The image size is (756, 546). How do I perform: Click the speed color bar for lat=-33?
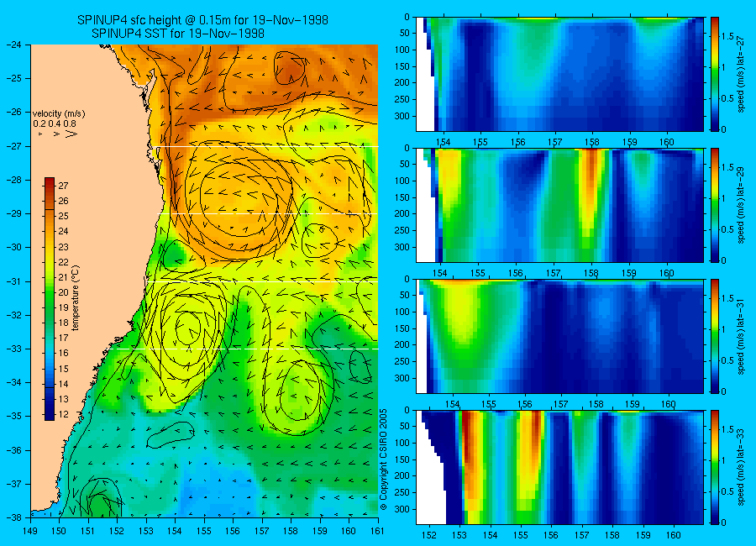(714, 467)
